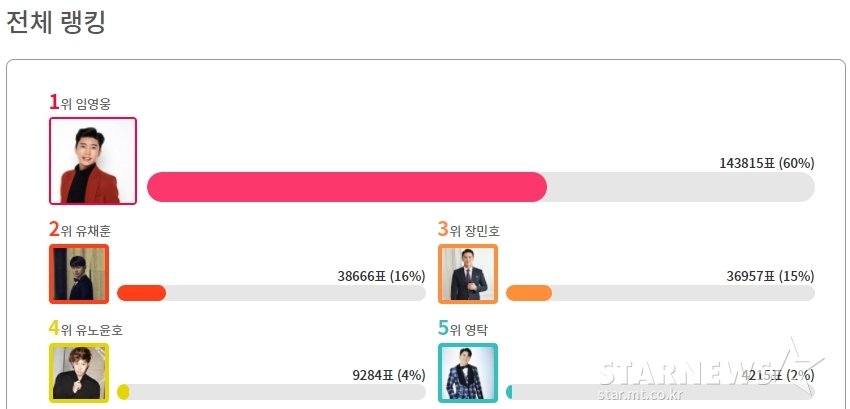
Task: Click the 1위 임영웅 name label
Action: 80,103
